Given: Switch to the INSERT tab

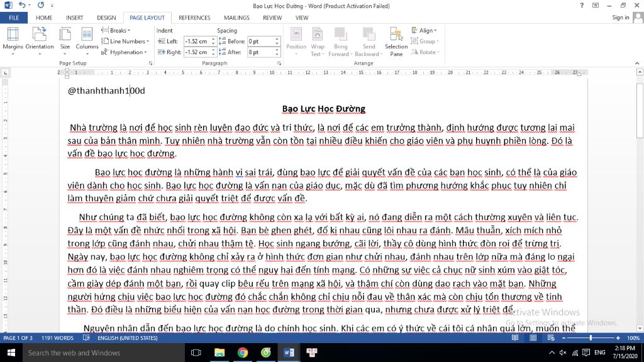Looking at the screenshot, I should (x=74, y=18).
